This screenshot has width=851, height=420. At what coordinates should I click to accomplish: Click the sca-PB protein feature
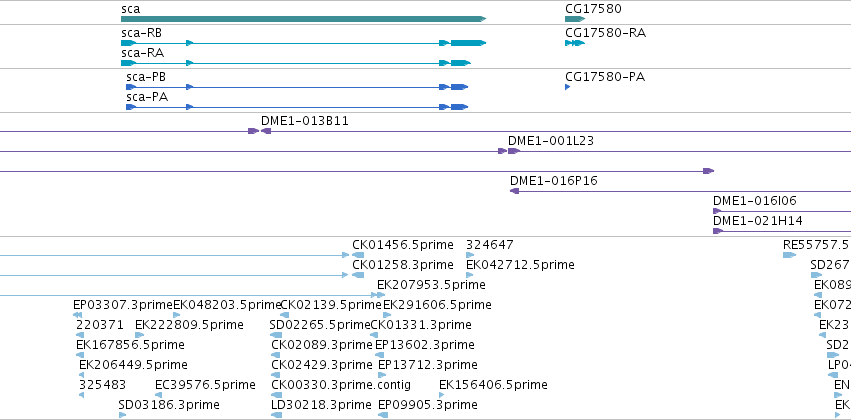(297, 87)
